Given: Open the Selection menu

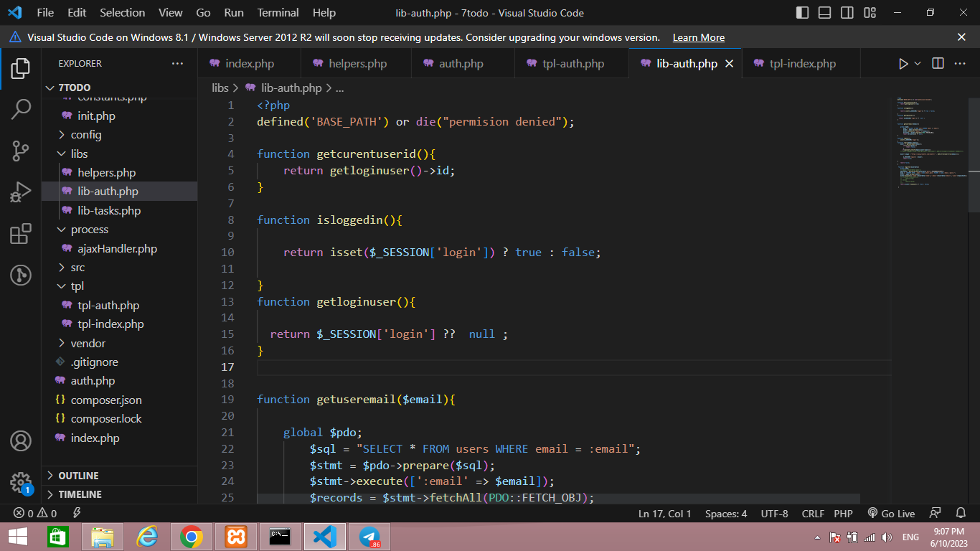Looking at the screenshot, I should click(123, 13).
